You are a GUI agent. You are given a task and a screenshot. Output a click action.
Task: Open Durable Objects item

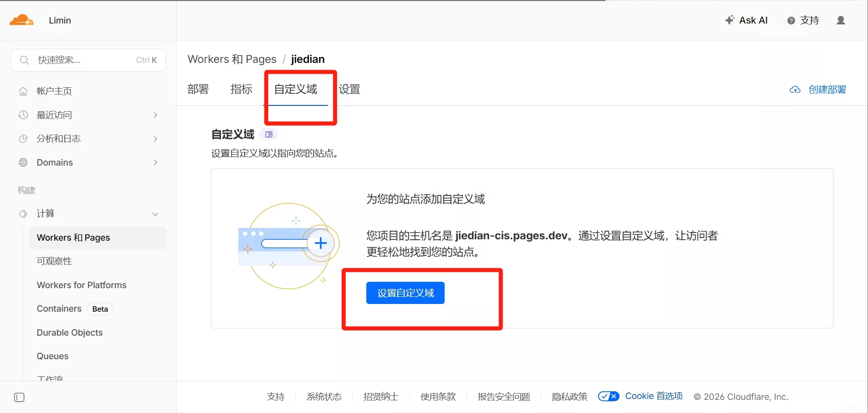click(x=70, y=332)
